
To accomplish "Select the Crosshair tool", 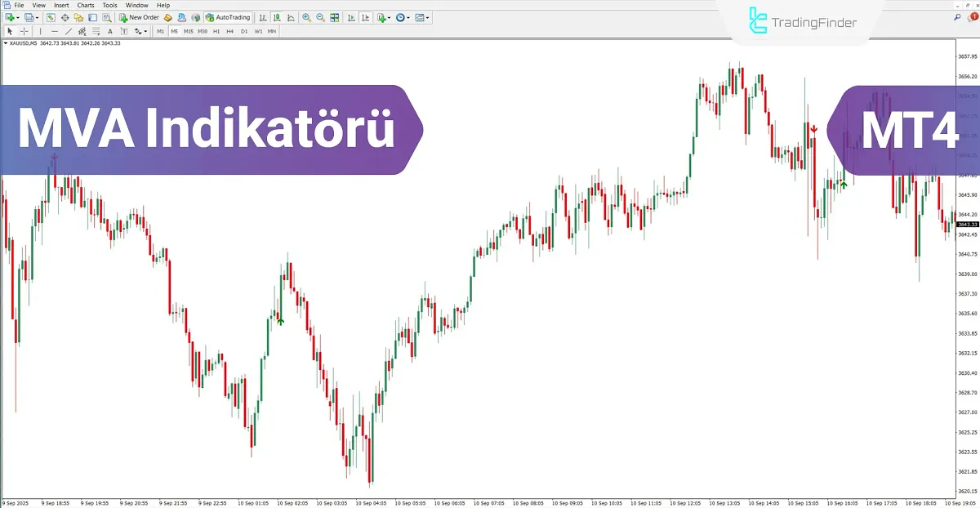I will click(24, 31).
